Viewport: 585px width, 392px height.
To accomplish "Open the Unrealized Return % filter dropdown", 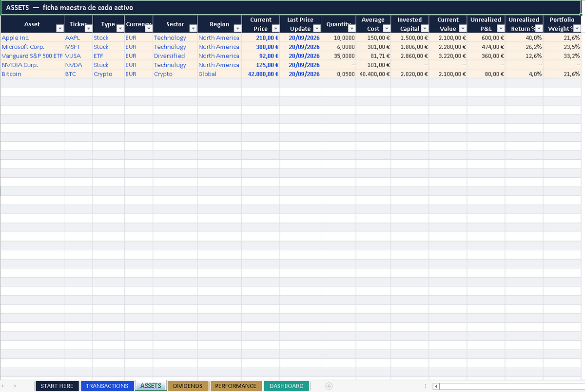I will pos(539,29).
